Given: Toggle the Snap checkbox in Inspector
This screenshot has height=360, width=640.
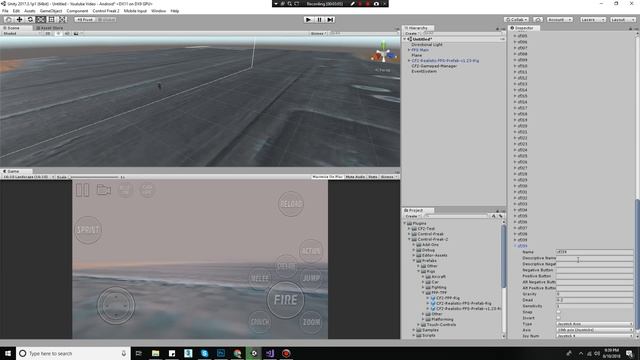Looking at the screenshot, I should pos(558,312).
